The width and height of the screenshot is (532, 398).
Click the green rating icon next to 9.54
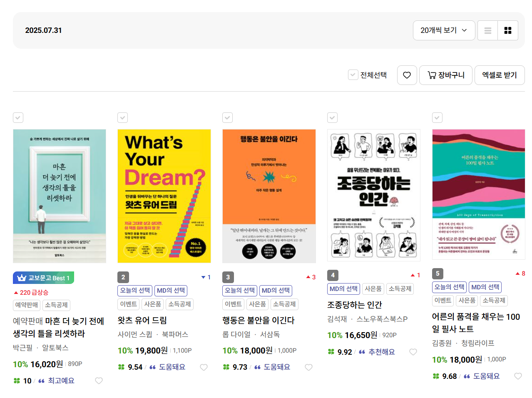point(122,367)
